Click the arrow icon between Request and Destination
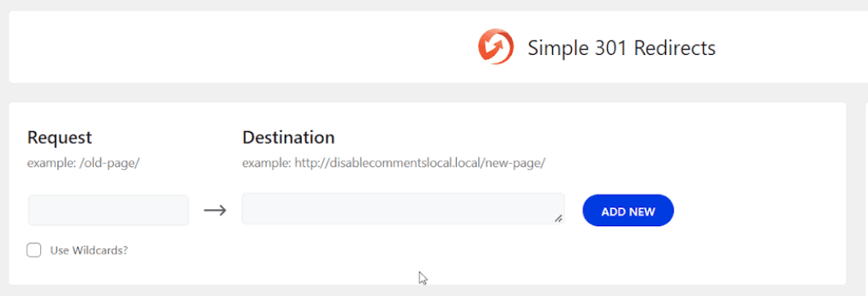This screenshot has height=296, width=868. point(215,210)
